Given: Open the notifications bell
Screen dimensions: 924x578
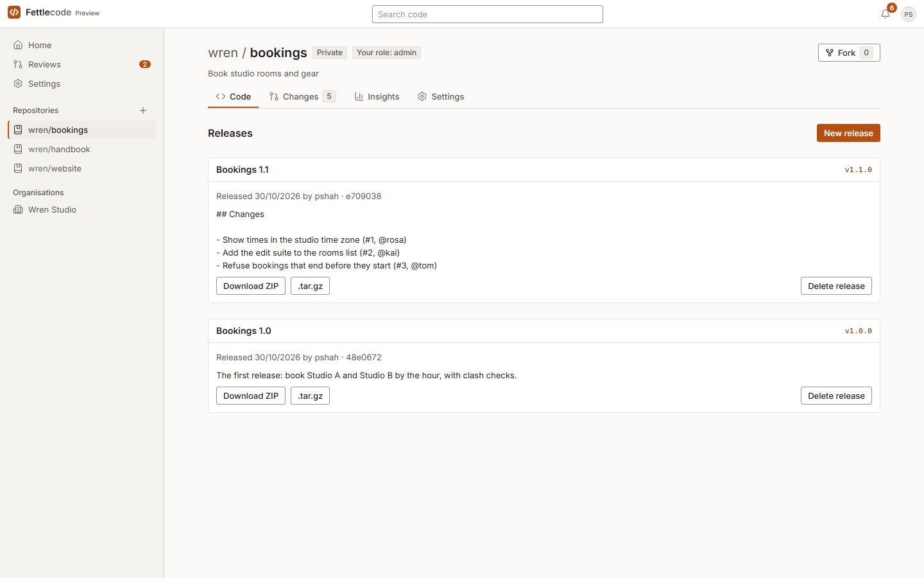Looking at the screenshot, I should [x=886, y=14].
